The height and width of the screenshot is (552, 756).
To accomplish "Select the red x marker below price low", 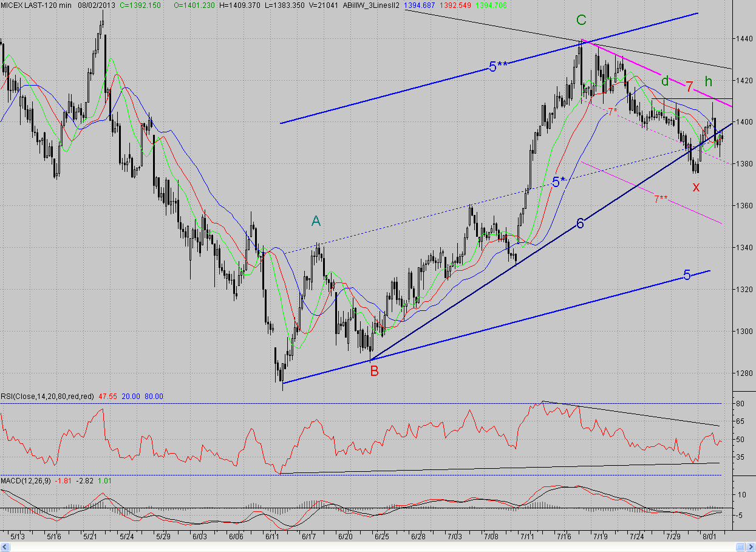I will [x=696, y=187].
